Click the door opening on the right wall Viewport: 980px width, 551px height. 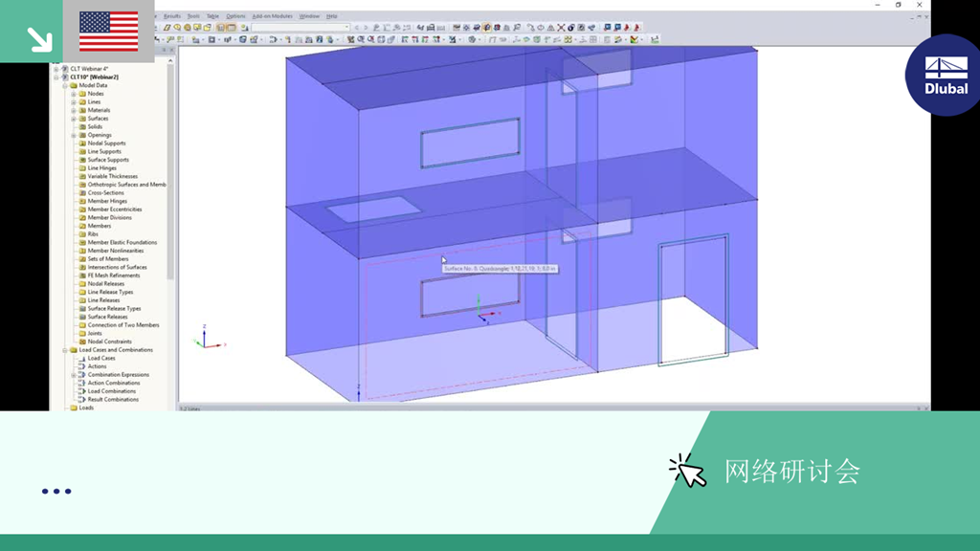[694, 299]
